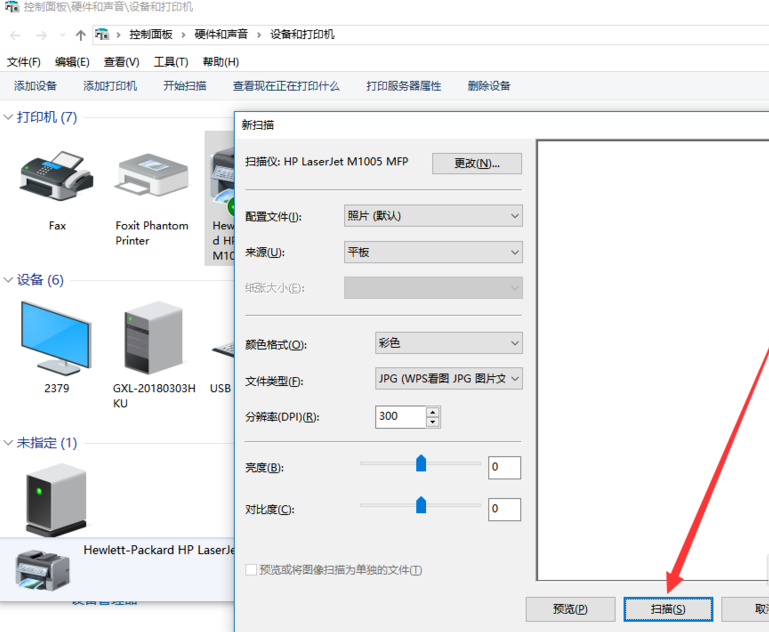This screenshot has width=769, height=632.
Task: Open the 文件类型 dropdown
Action: tap(448, 380)
